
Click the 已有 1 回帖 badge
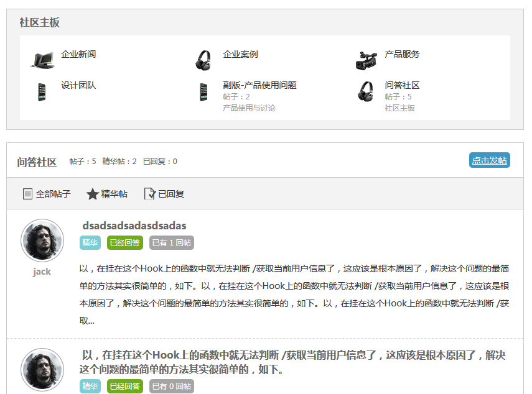[x=172, y=242]
